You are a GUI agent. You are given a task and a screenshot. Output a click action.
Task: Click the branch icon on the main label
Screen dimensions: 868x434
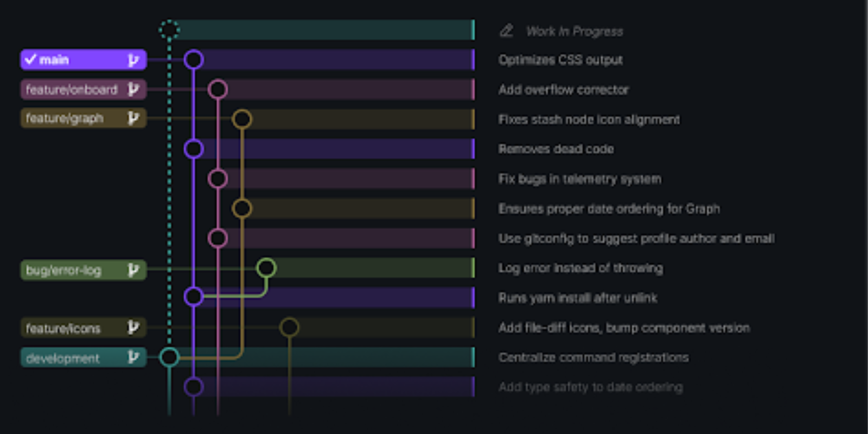pyautogui.click(x=134, y=60)
